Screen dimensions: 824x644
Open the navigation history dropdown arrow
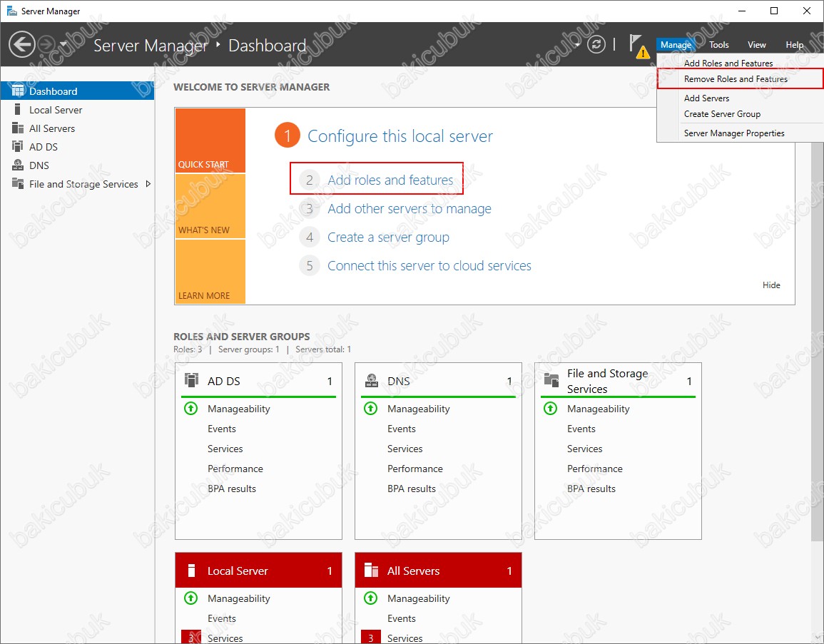pyautogui.click(x=63, y=44)
